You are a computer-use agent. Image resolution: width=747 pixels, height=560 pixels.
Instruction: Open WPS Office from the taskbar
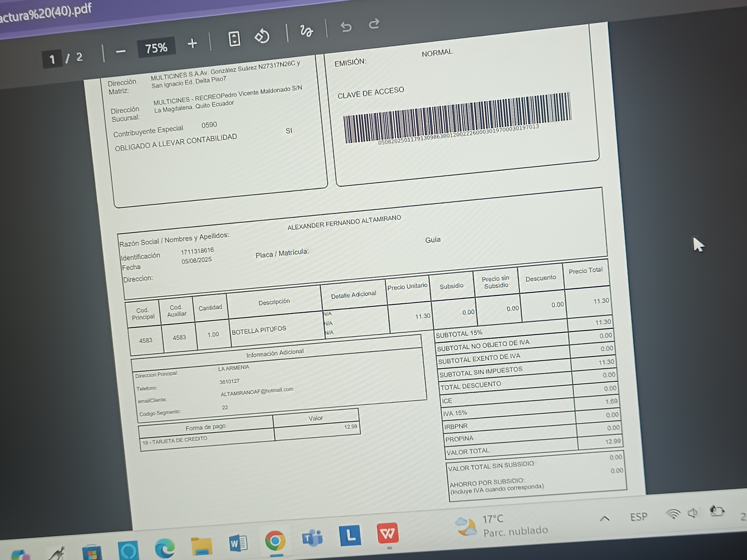387,533
